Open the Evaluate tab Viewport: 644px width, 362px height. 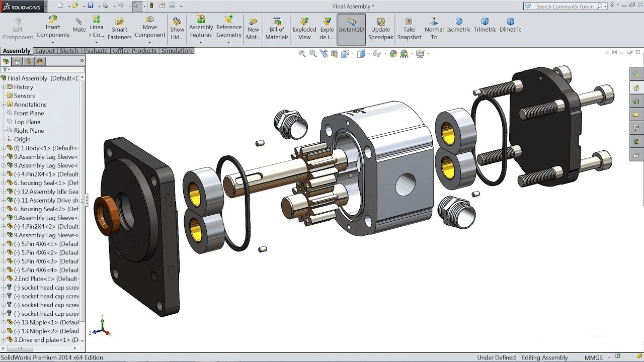[x=96, y=50]
